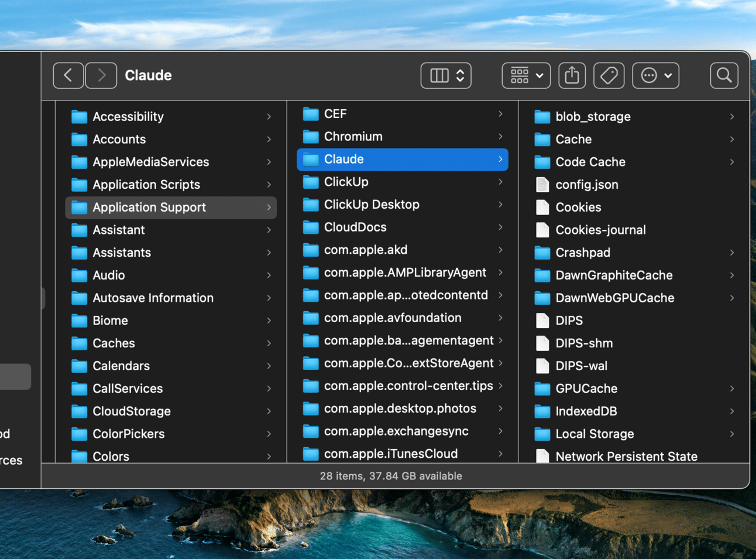
Task: Switch view using the column view button
Action: [446, 75]
